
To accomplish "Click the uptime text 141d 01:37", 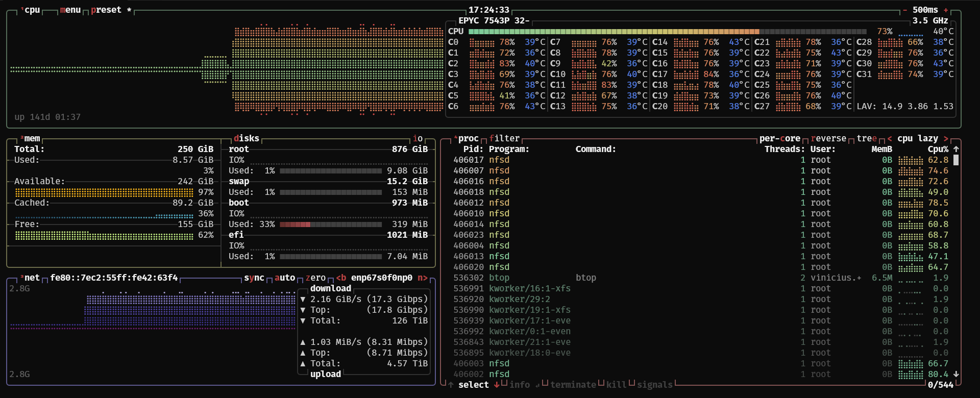I will [x=47, y=117].
